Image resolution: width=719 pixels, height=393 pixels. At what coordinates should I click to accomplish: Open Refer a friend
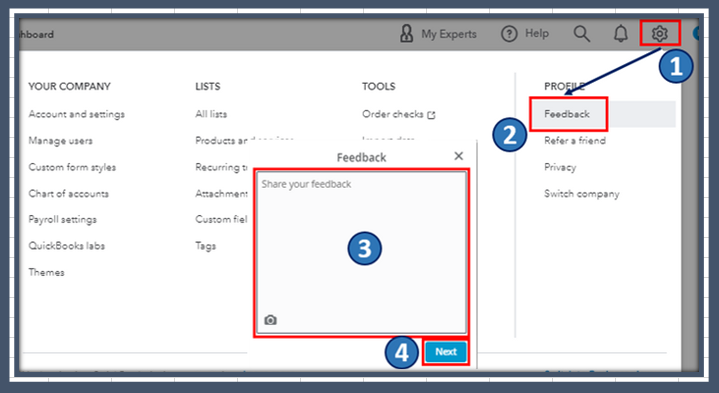(x=575, y=141)
